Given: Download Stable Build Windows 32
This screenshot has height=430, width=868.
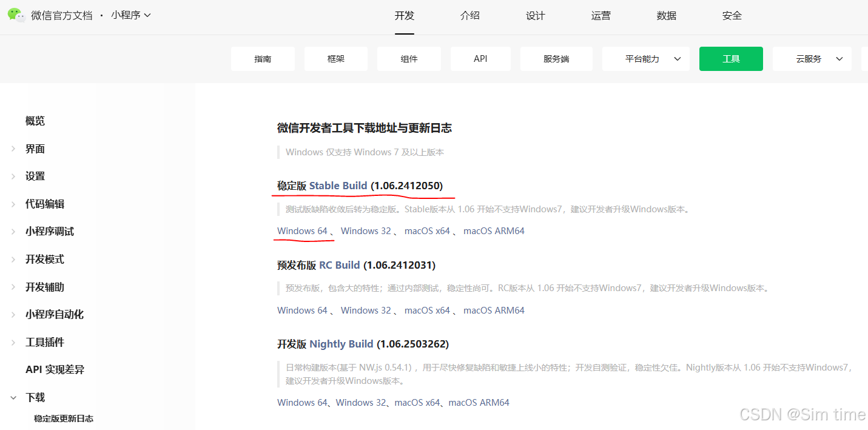Looking at the screenshot, I should 366,231.
